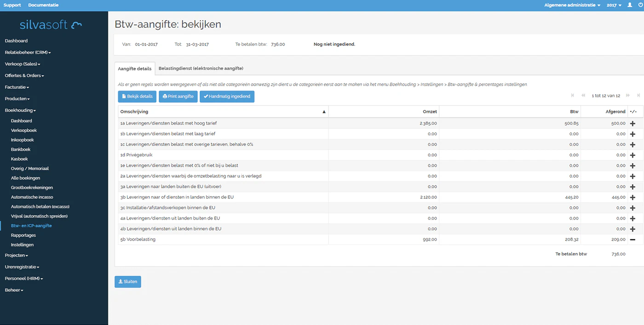Image resolution: width=644 pixels, height=325 pixels.
Task: Open the Documentatie menu
Action: pyautogui.click(x=43, y=5)
